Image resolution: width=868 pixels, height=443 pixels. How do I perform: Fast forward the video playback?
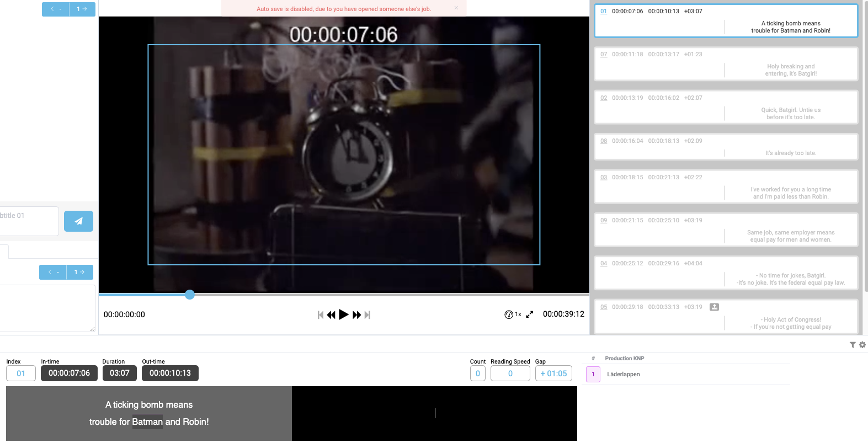pyautogui.click(x=356, y=314)
